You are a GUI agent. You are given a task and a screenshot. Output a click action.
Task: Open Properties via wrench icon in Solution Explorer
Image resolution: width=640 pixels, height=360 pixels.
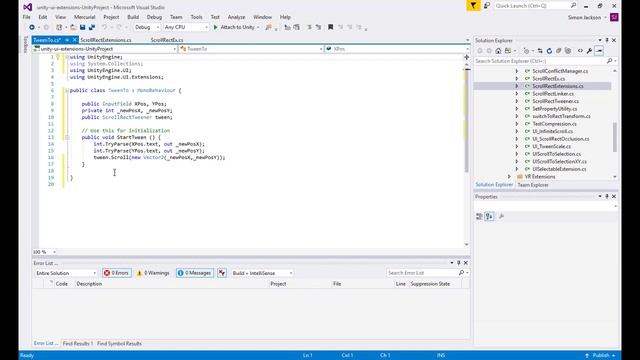589,51
